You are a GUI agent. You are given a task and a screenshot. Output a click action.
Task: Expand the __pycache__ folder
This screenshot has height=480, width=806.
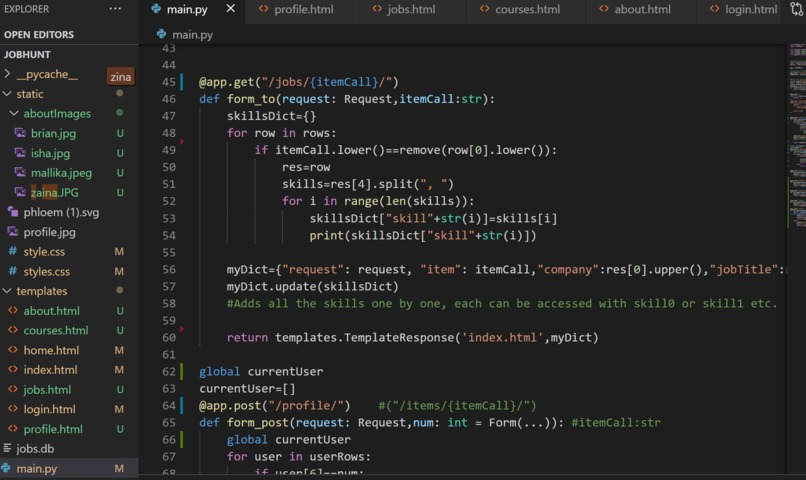click(x=47, y=75)
